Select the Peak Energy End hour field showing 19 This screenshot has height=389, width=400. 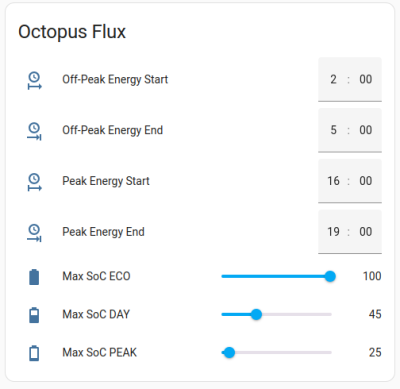point(333,232)
